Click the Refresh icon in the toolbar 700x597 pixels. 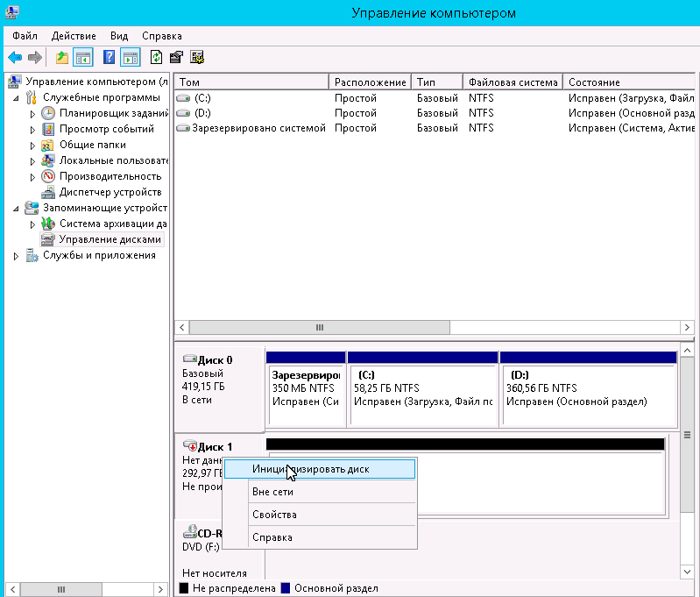(x=156, y=58)
